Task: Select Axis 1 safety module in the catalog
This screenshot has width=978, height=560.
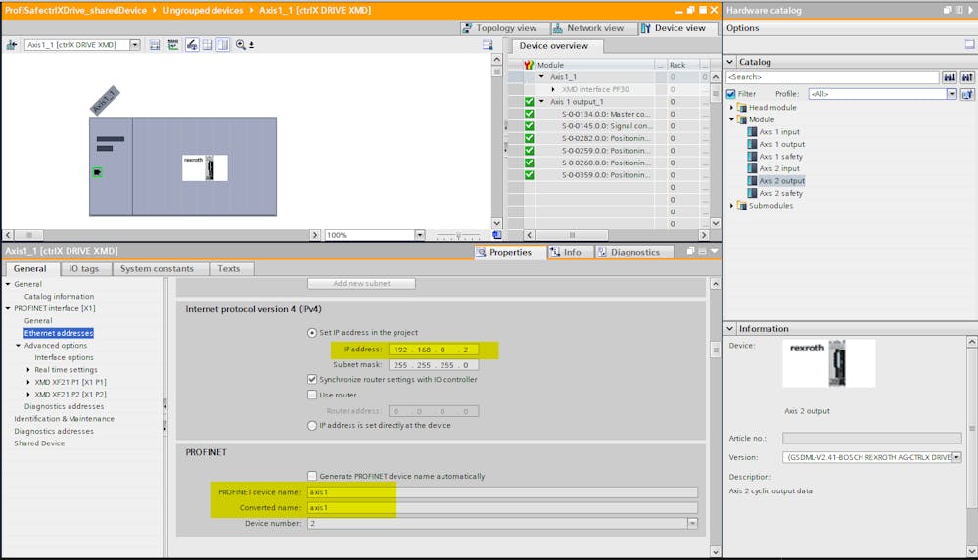Action: click(x=780, y=157)
